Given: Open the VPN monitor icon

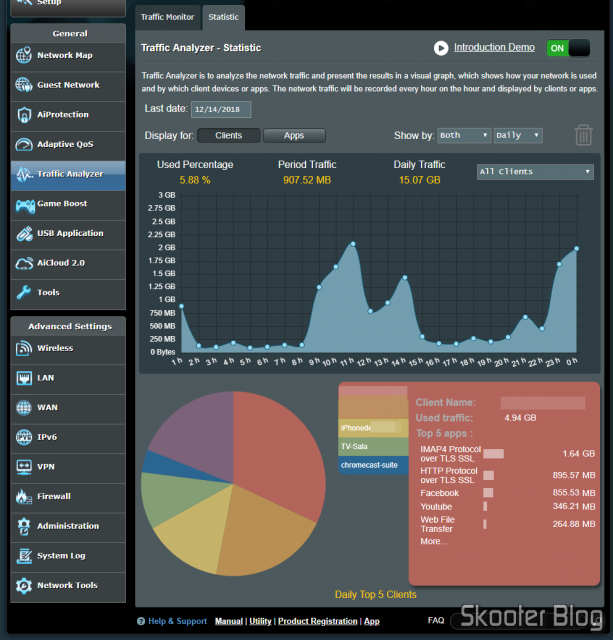Looking at the screenshot, I should tap(24, 467).
